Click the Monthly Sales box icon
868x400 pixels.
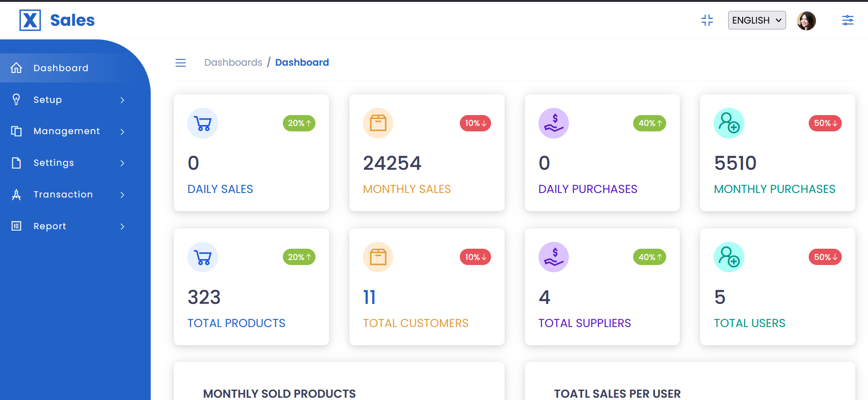pyautogui.click(x=378, y=123)
